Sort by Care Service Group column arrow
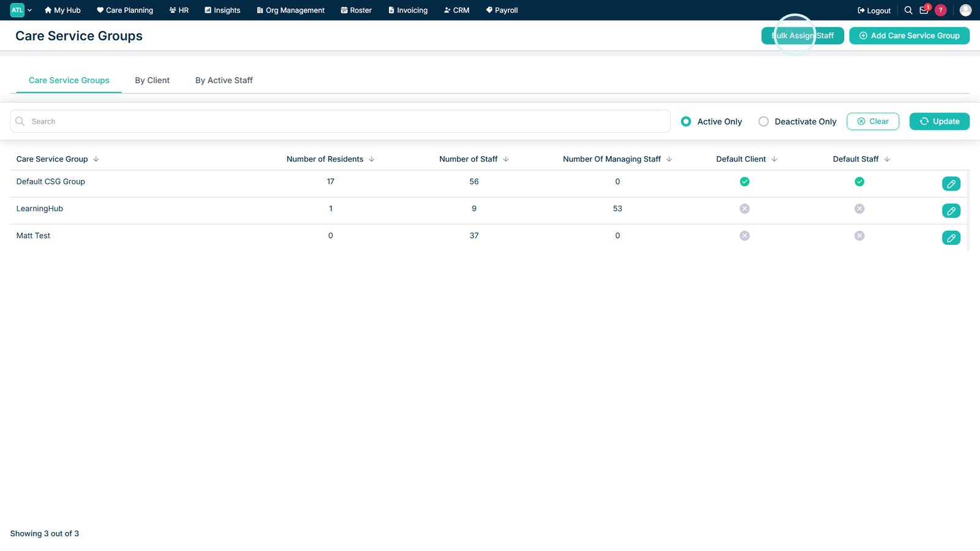Screen dimensions: 980x551 (x=96, y=159)
